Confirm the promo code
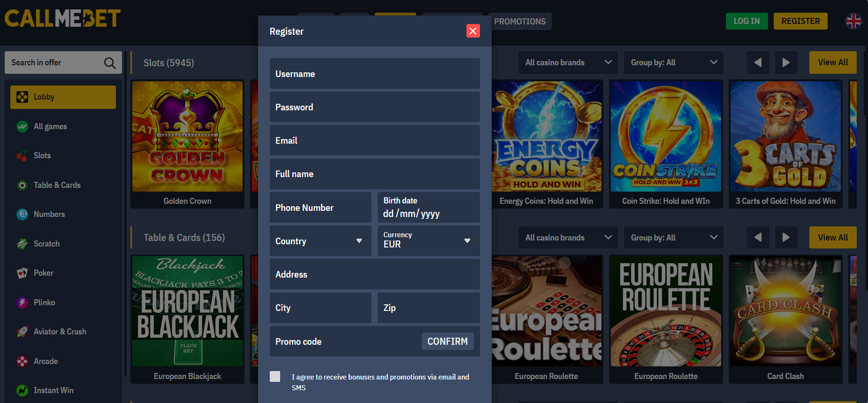 point(447,341)
